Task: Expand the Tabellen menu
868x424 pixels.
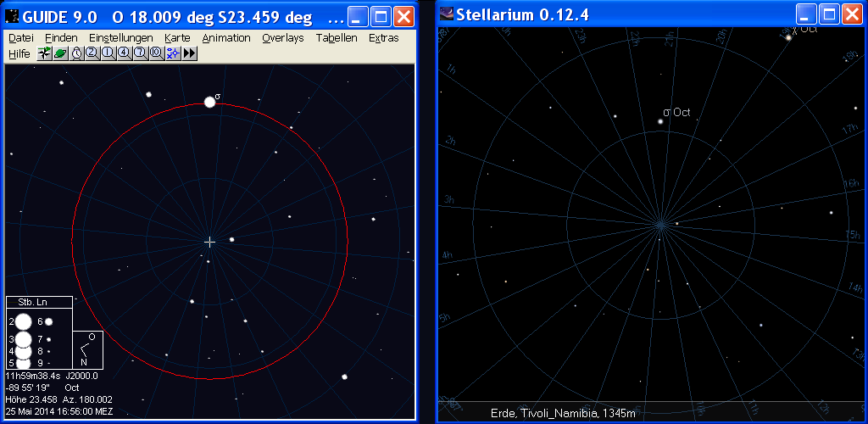Action: pyautogui.click(x=337, y=38)
